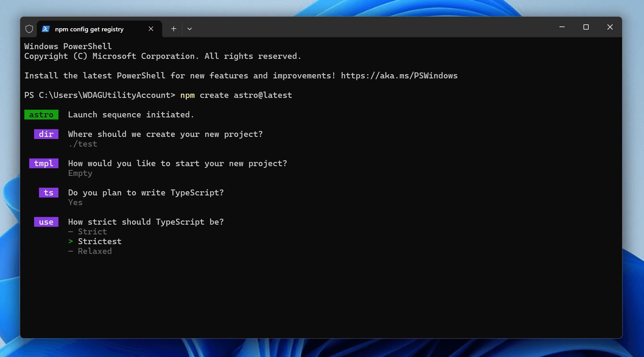Open the https://aka.ms/PSWindows link

coord(399,76)
